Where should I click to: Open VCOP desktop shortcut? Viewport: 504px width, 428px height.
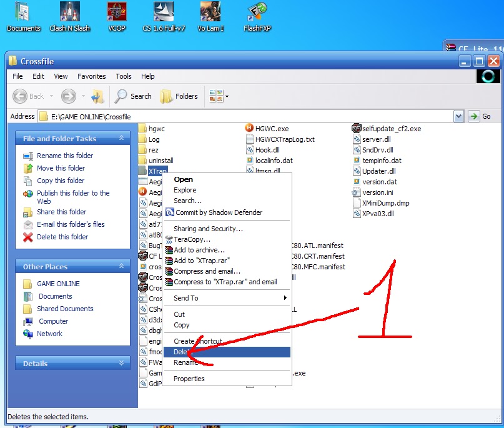point(117,17)
